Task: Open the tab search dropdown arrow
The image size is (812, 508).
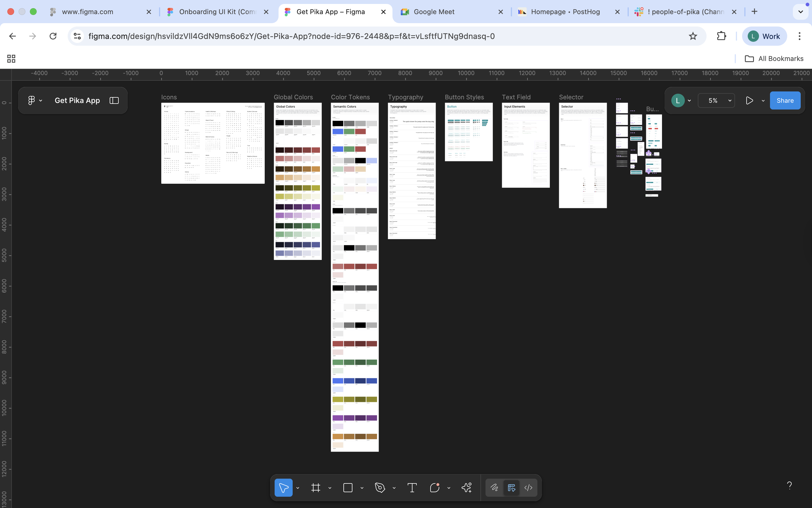Action: [801, 12]
